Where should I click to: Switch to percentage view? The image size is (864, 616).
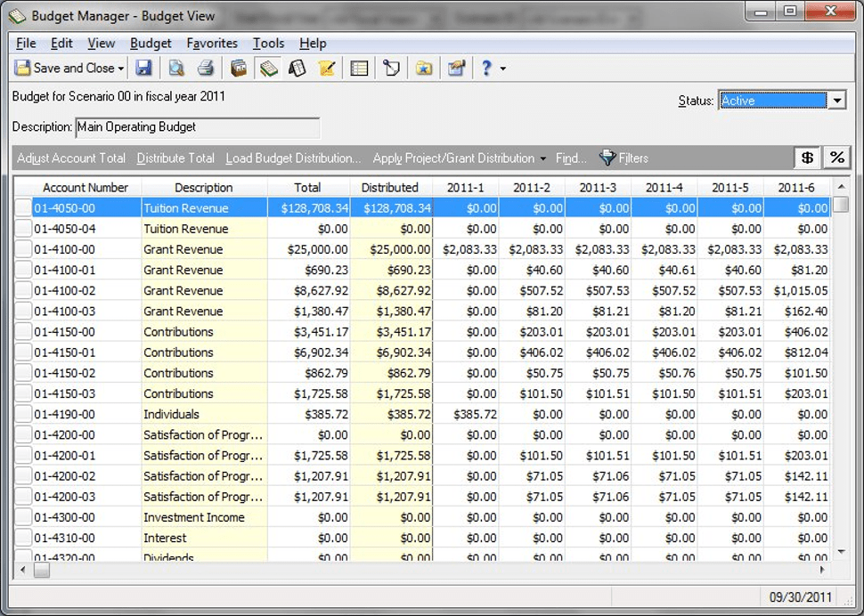[x=836, y=158]
